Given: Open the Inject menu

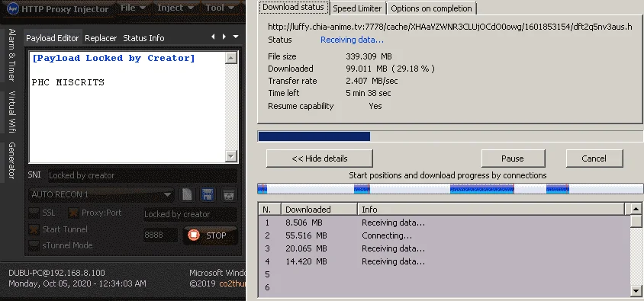Looking at the screenshot, I should click(175, 8).
